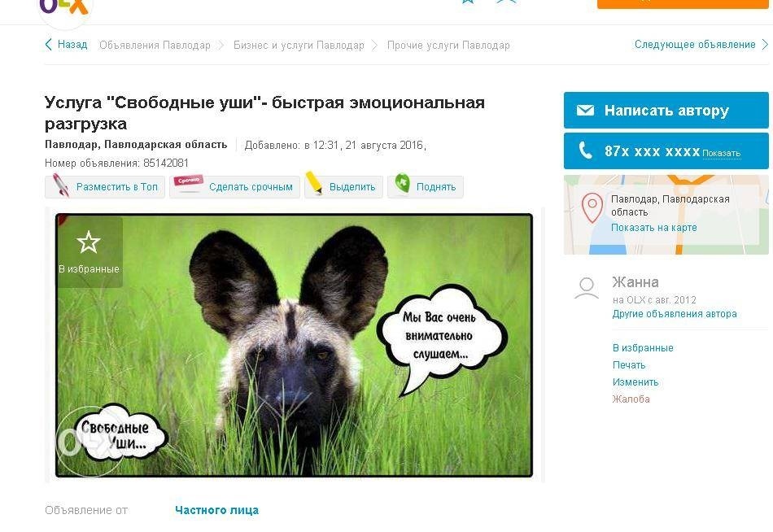Viewport: 773px width, 532px height.
Task: Click the phone handset icon
Action: click(x=585, y=150)
